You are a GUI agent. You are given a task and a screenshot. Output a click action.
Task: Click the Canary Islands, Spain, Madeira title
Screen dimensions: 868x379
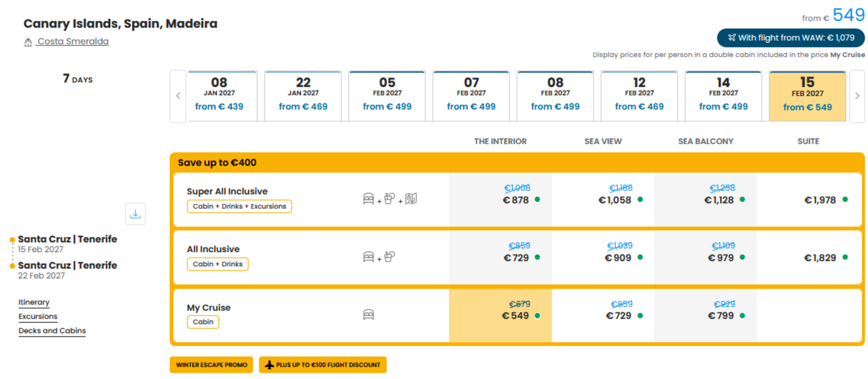click(x=120, y=23)
